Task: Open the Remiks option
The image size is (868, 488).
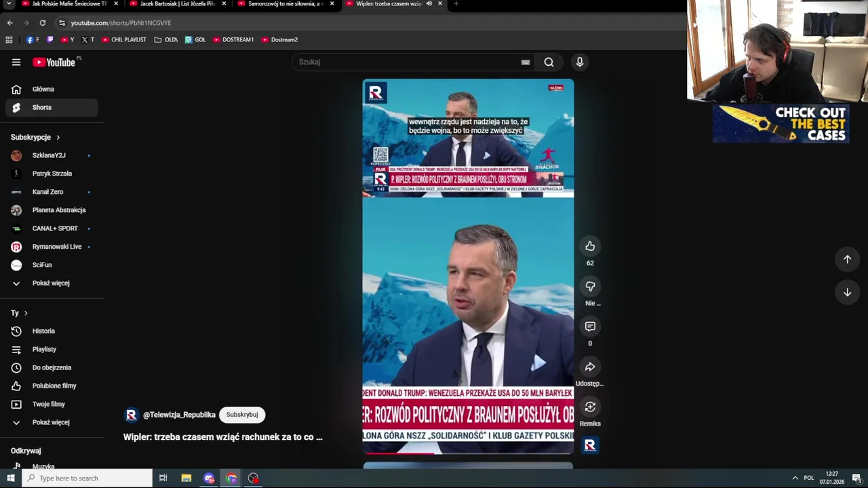Action: pyautogui.click(x=590, y=407)
